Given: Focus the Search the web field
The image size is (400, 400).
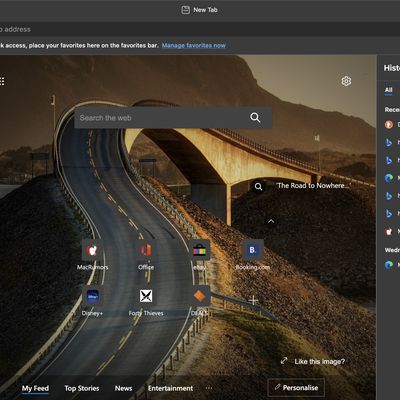Looking at the screenshot, I should (x=173, y=118).
